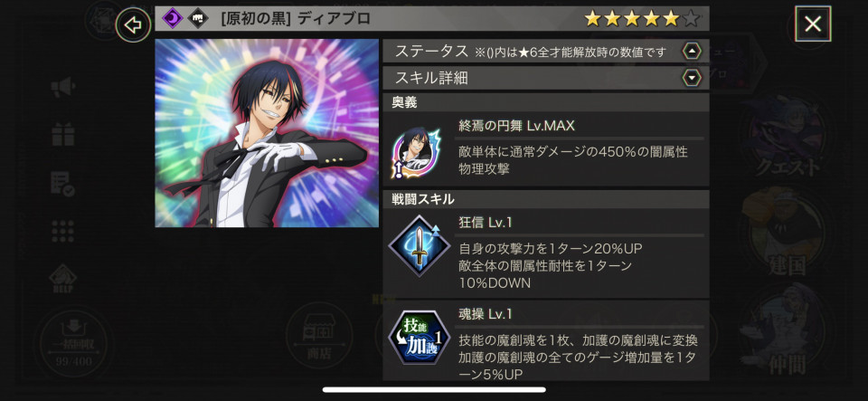Open the missions checklist icon

coord(63,184)
